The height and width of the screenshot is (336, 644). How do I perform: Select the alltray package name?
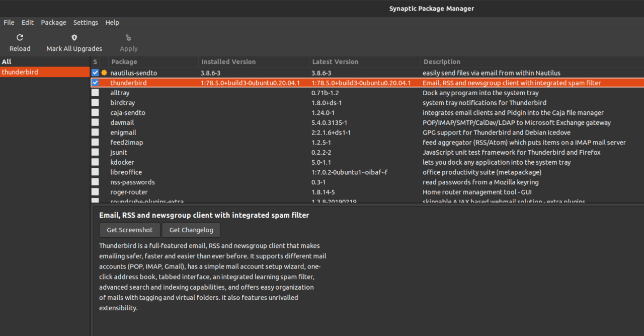tap(120, 93)
